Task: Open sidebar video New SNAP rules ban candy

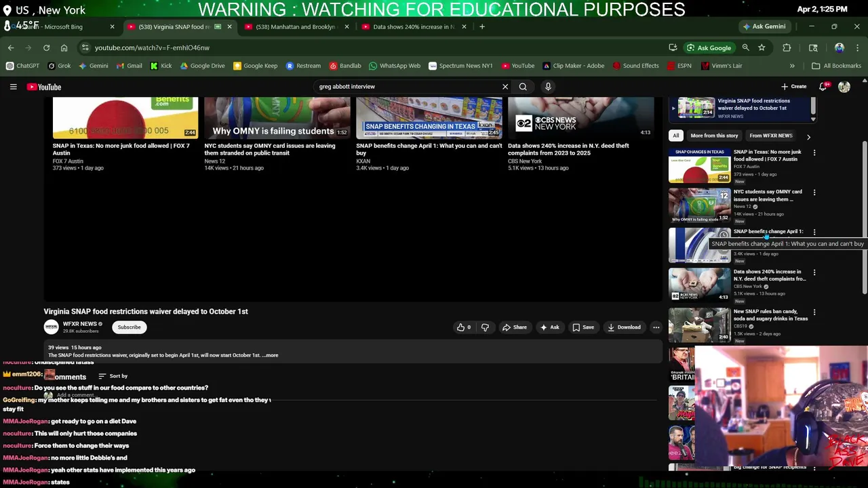Action: pyautogui.click(x=700, y=325)
